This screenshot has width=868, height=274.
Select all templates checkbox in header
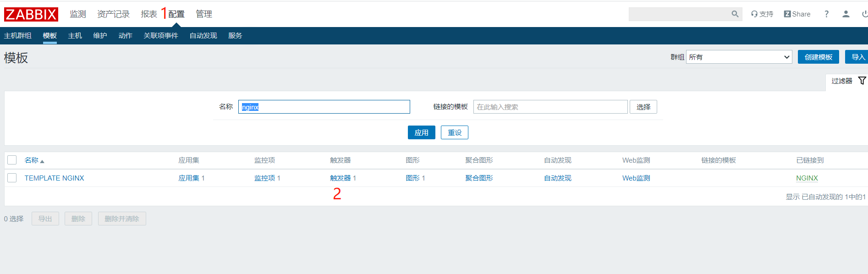point(12,160)
